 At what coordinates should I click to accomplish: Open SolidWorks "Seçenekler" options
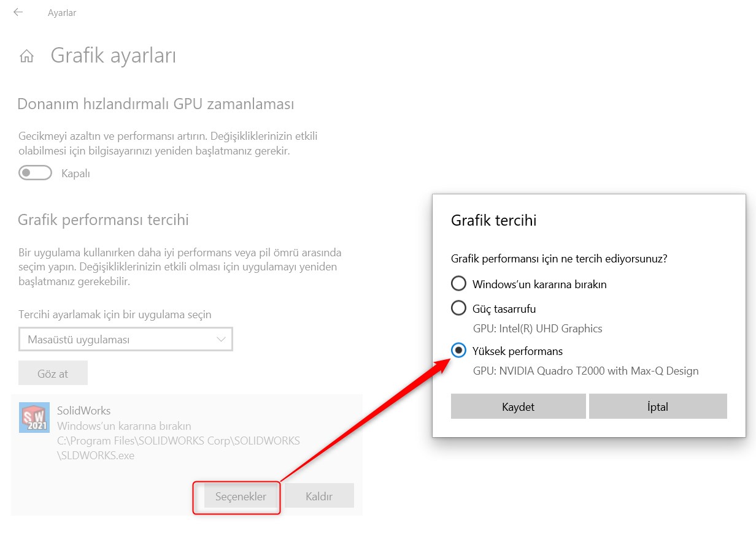241,496
